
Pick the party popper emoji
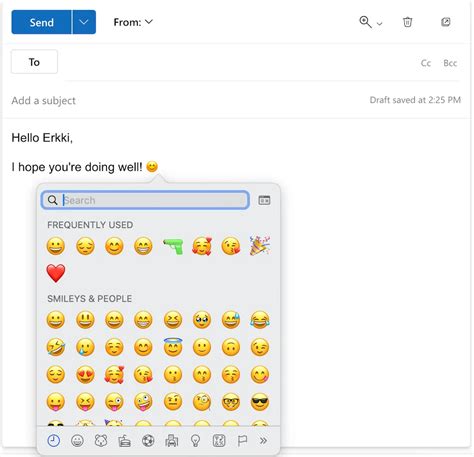point(260,246)
